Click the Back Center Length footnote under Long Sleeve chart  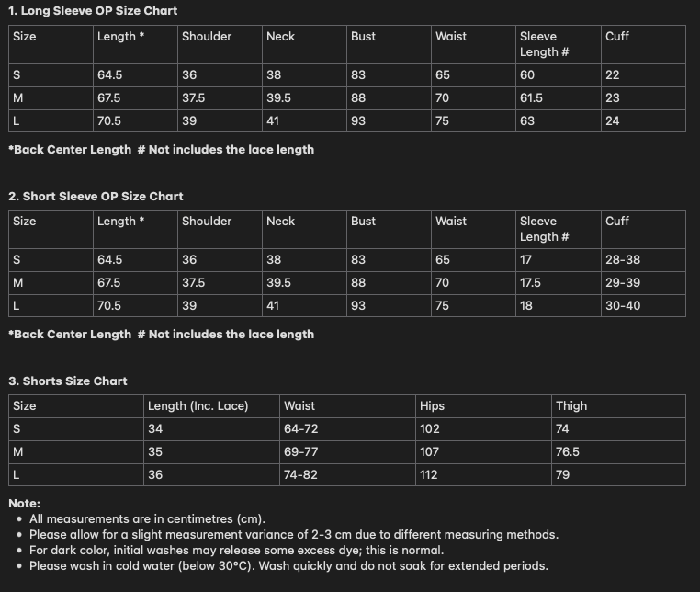coord(70,149)
